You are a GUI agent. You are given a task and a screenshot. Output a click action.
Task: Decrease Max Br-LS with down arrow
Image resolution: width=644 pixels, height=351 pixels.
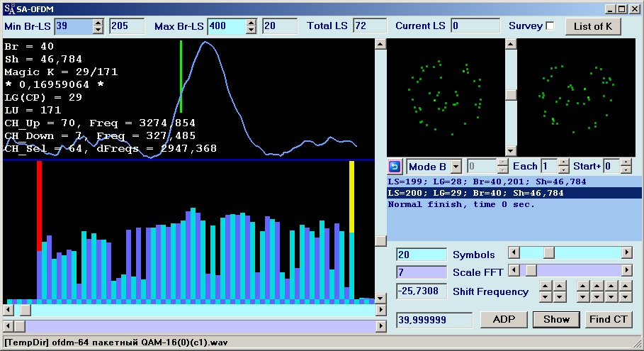pos(251,30)
